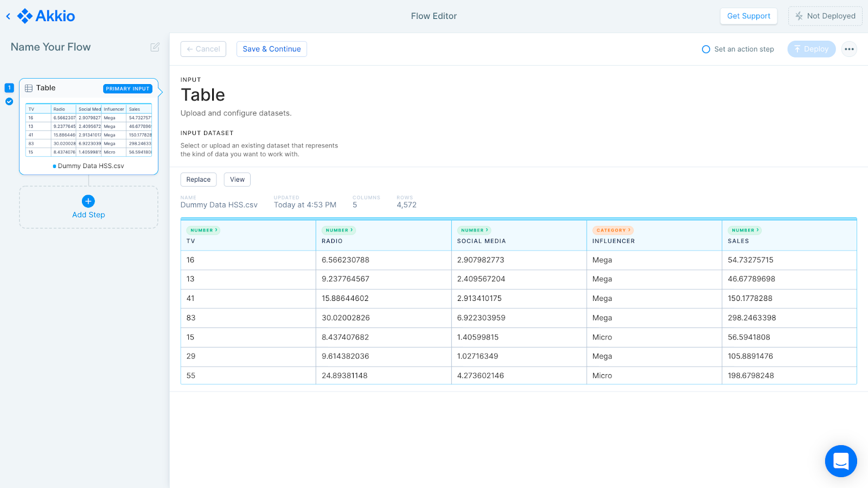Click the plus icon inside Add Step

[x=88, y=201]
